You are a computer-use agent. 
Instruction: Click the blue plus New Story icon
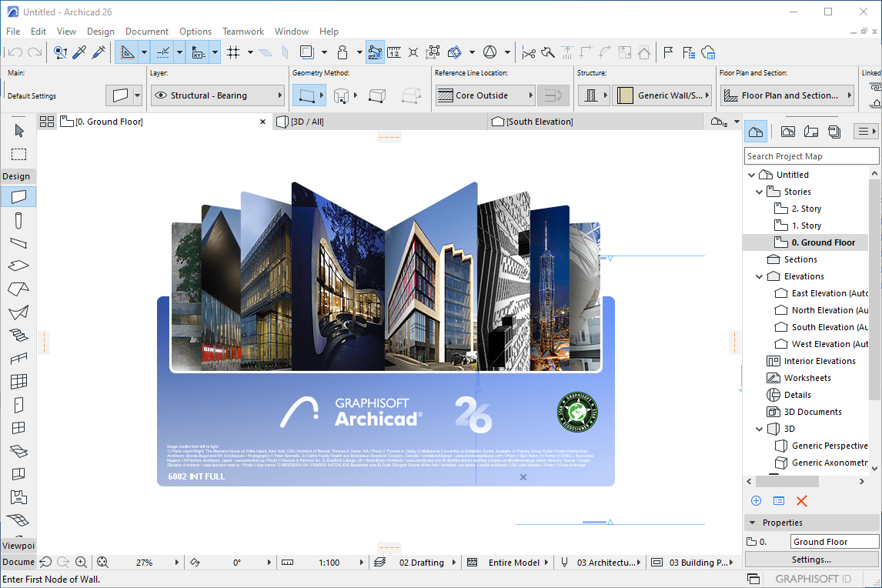756,501
